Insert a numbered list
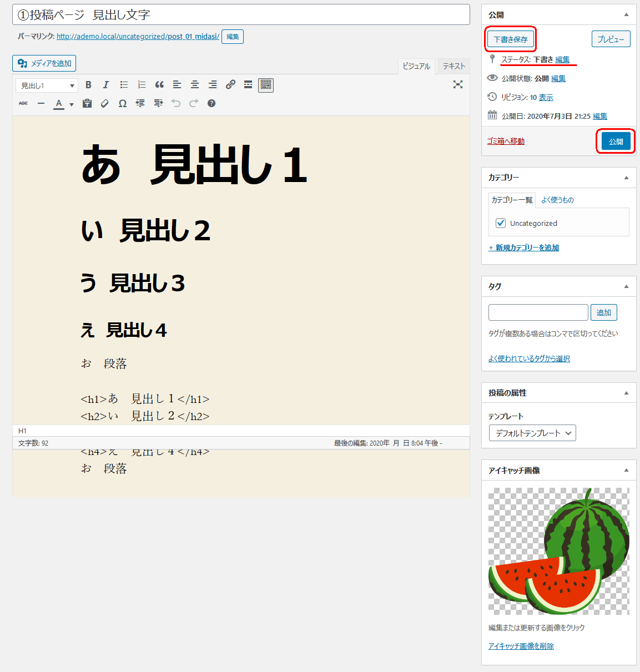640x672 pixels. pos(142,85)
